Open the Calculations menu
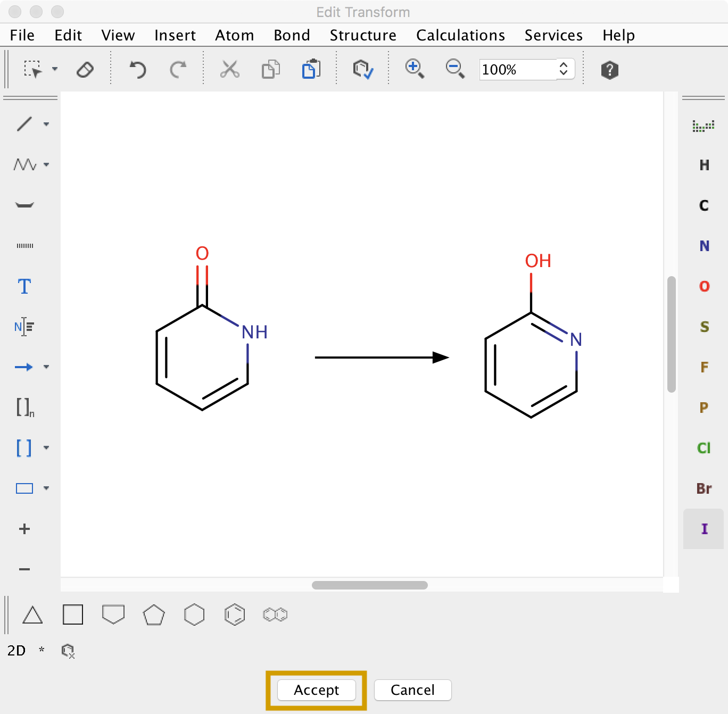Viewport: 728px width, 714px height. [x=460, y=35]
